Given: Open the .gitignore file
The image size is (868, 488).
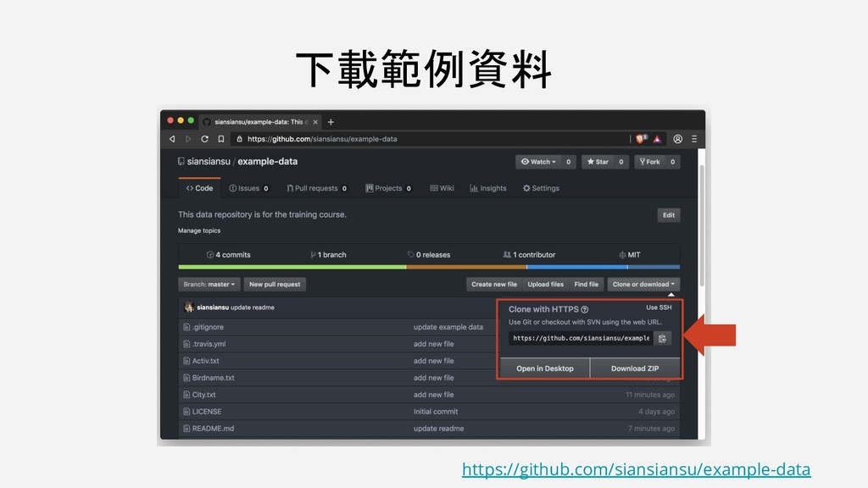Looking at the screenshot, I should click(x=208, y=327).
